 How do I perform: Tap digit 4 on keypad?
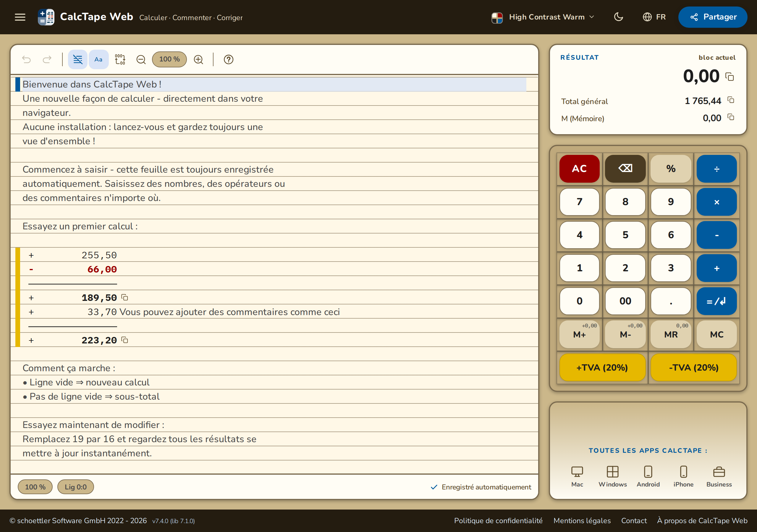pos(579,235)
